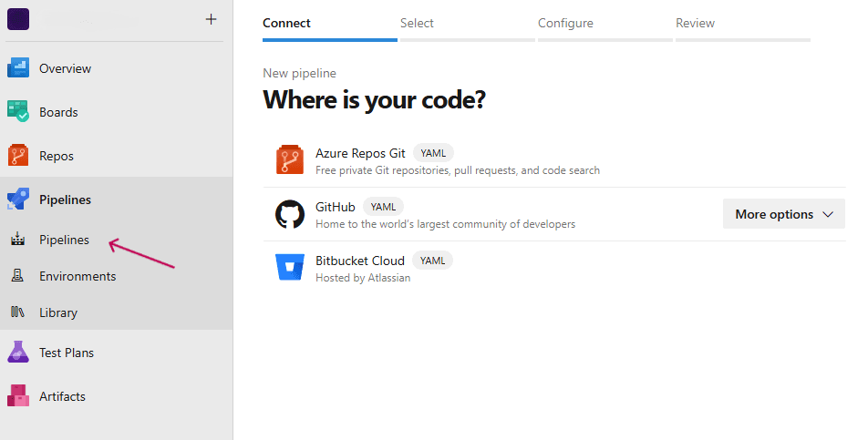Open the Environments sub-menu entry
868x440 pixels.
tap(77, 276)
